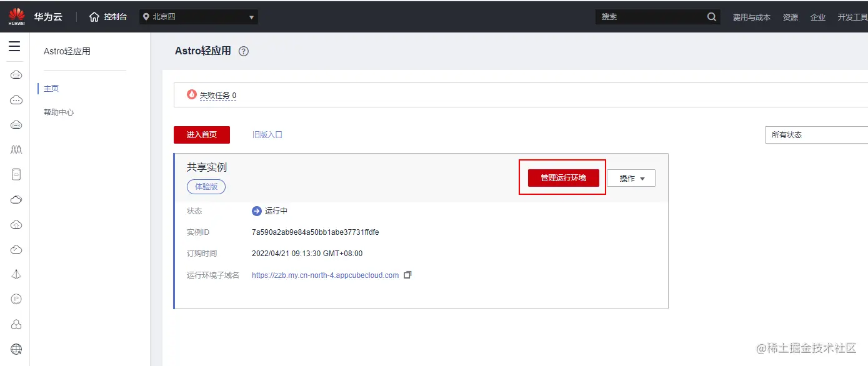Open the 所有状态 status filter dropdown
The height and width of the screenshot is (366, 868).
pyautogui.click(x=816, y=134)
